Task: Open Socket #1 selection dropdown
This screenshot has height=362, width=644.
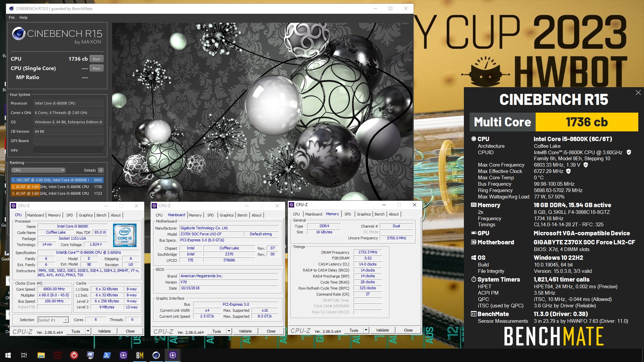Action: [x=53, y=320]
